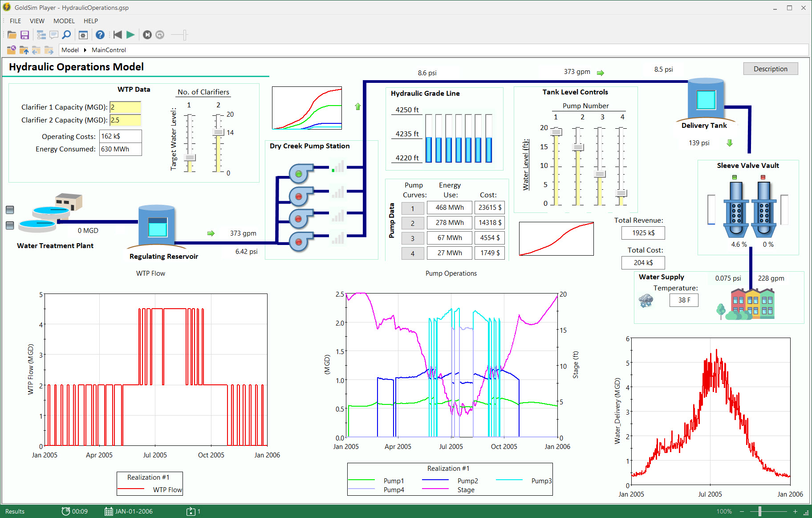This screenshot has width=812, height=518.
Task: Adjust tank level slider for pump 1
Action: click(556, 132)
